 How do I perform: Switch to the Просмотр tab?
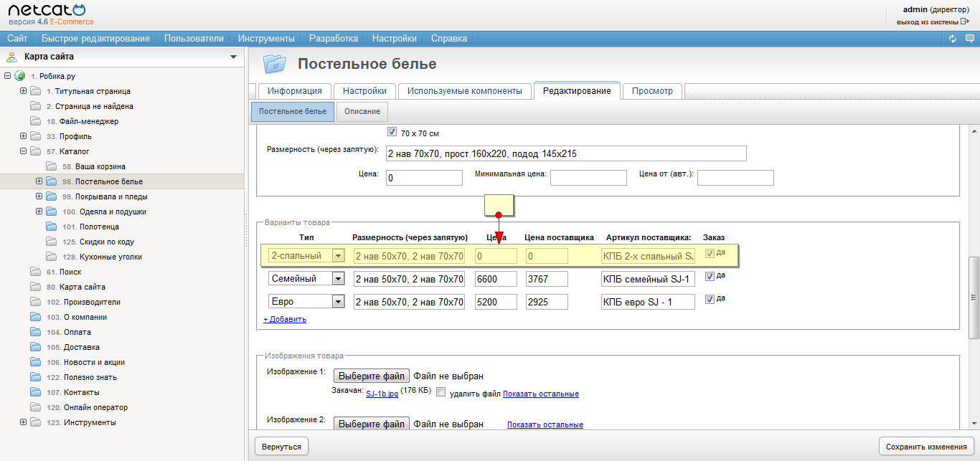(x=652, y=91)
